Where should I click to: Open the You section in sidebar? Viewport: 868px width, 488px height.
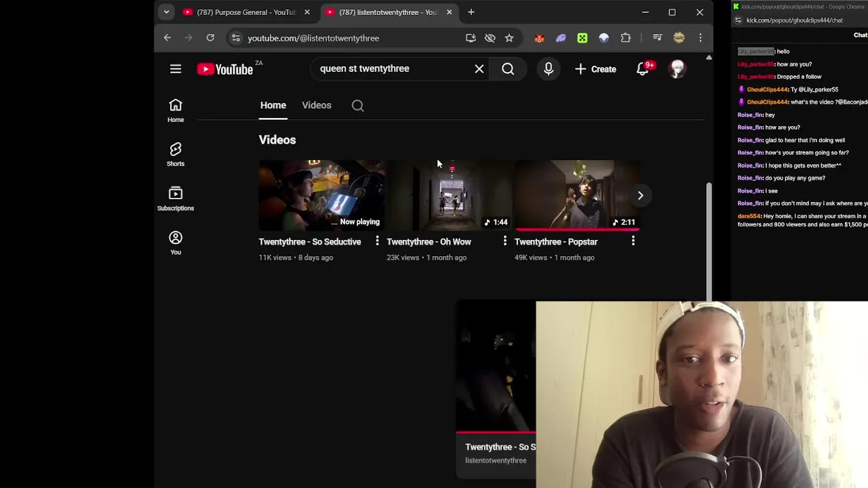[x=176, y=243]
